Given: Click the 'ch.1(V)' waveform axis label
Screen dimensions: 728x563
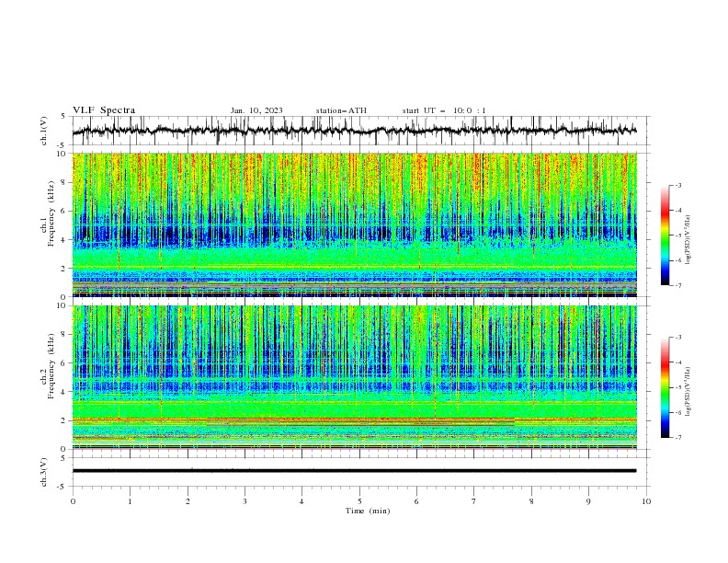Looking at the screenshot, I should pos(44,131).
